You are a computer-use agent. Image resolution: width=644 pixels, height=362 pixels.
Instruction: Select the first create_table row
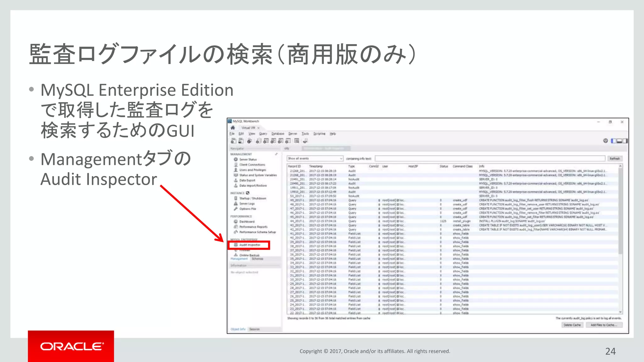453,225
